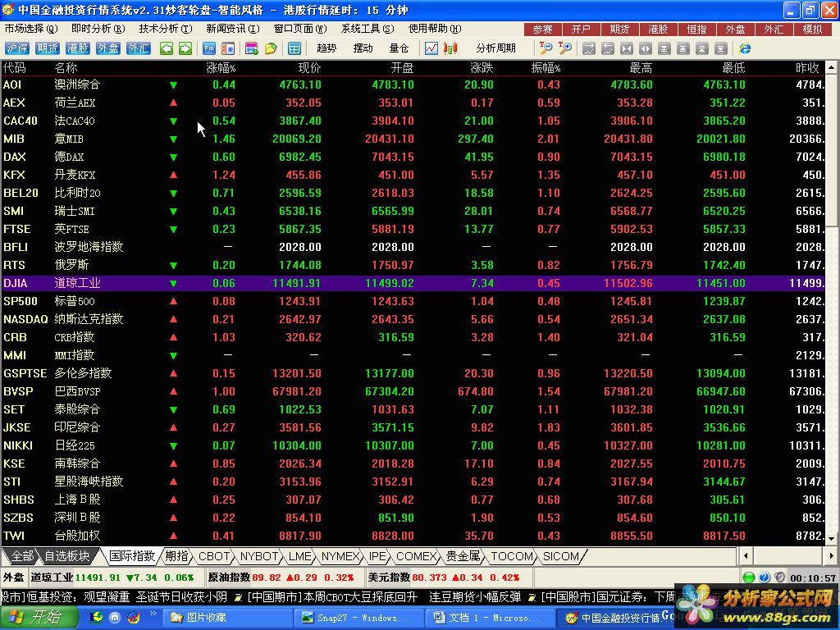Open the yellow folder toolbar icon
Image resolution: width=840 pixels, height=630 pixels.
point(271,48)
